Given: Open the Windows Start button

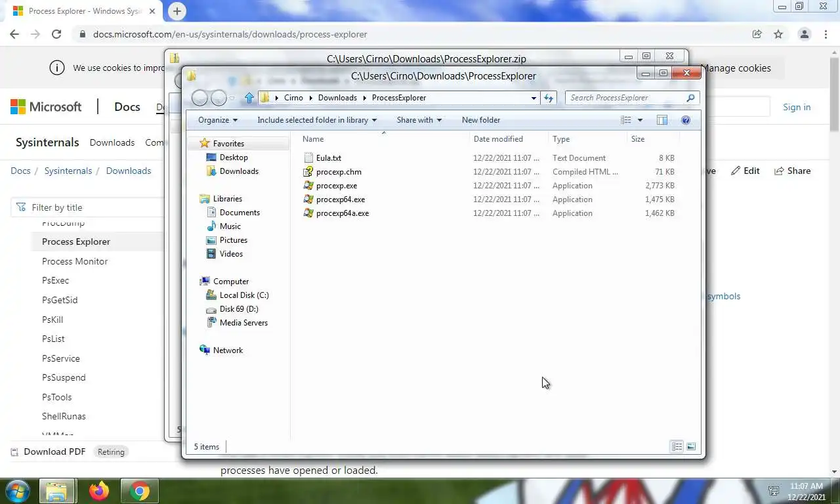Looking at the screenshot, I should (16, 491).
